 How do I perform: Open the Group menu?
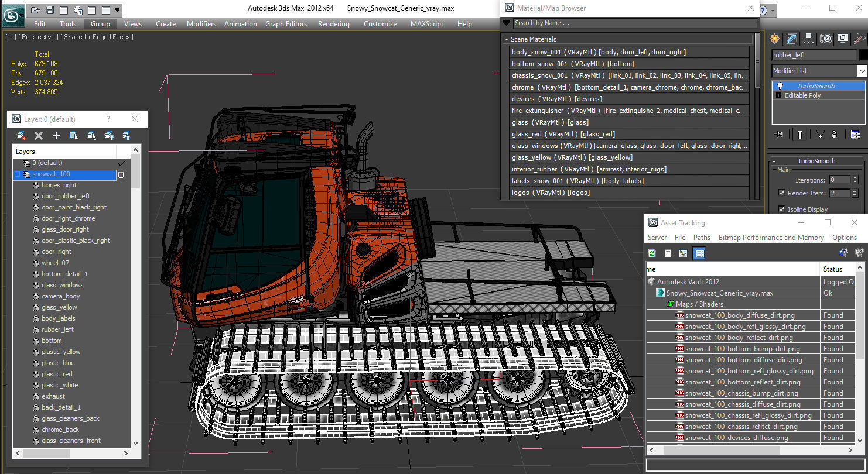100,24
